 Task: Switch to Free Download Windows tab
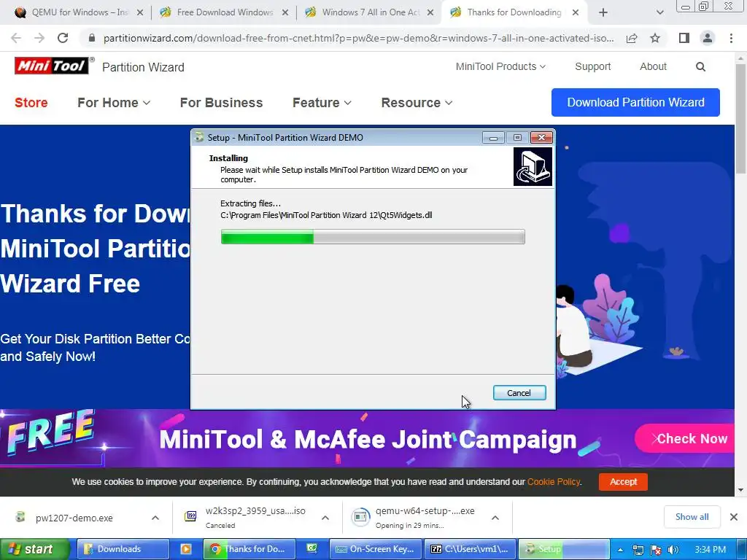(x=224, y=12)
